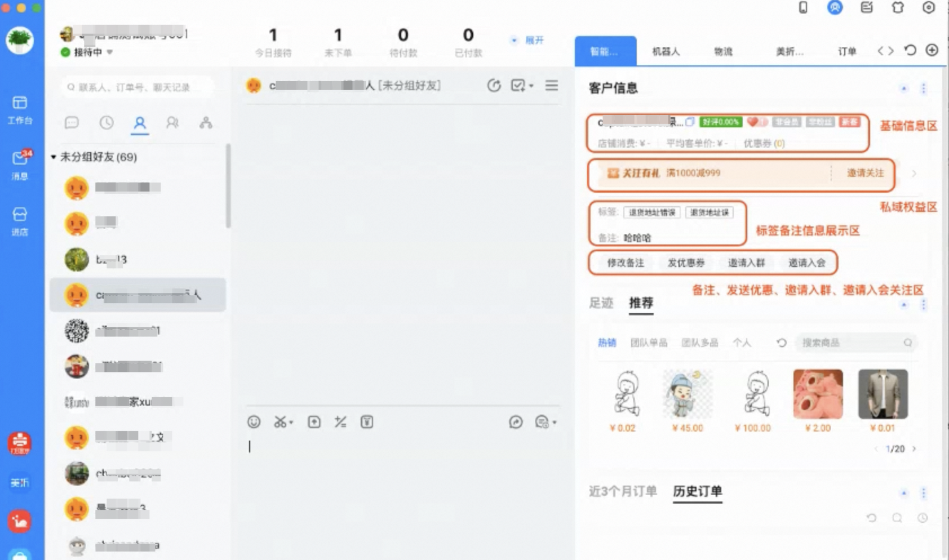Open the 美折 shortcut in the left sidebar
The height and width of the screenshot is (560, 949).
coord(20,482)
